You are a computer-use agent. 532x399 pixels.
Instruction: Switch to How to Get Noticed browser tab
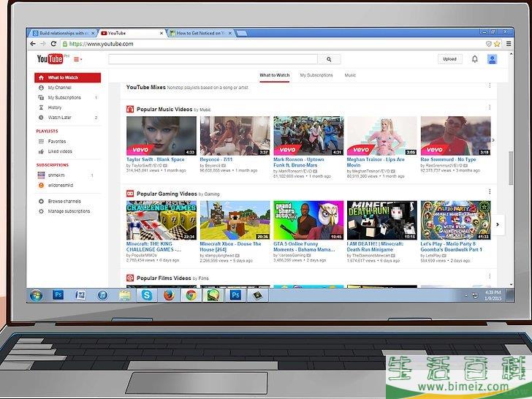201,34
